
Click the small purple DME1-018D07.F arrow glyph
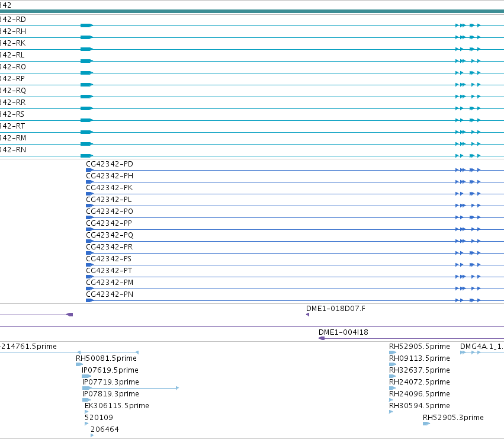click(307, 315)
